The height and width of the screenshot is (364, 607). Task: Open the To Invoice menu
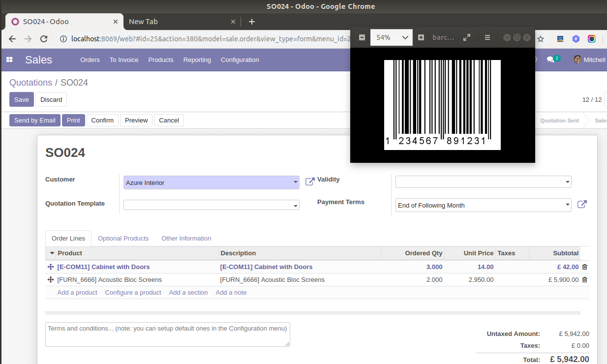[x=124, y=60]
